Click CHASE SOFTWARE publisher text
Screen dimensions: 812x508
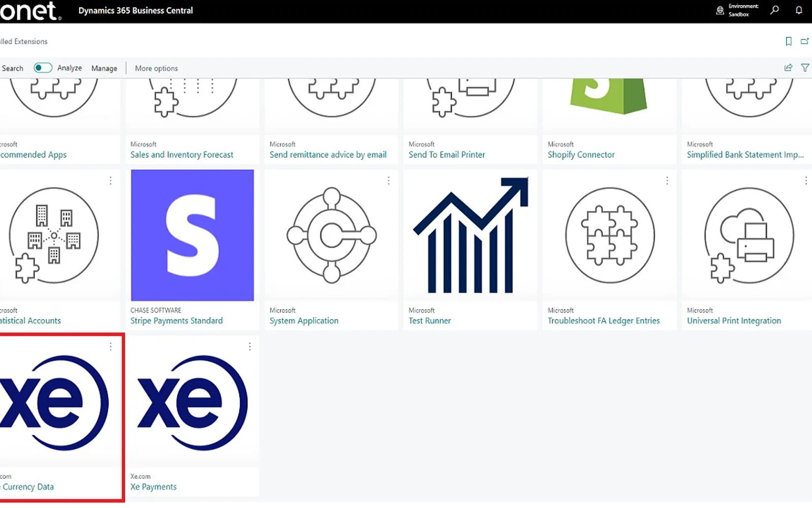pos(156,310)
